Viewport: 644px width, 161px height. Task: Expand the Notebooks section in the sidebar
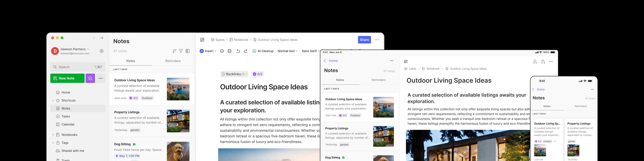53,135
